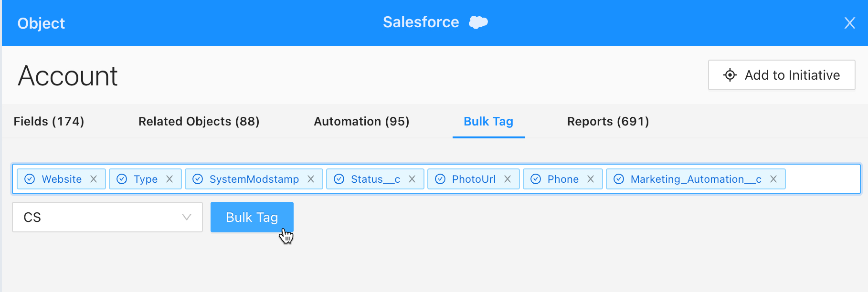This screenshot has width=868, height=292.
Task: Expand the dropdown using its chevron arrow
Action: (x=187, y=217)
